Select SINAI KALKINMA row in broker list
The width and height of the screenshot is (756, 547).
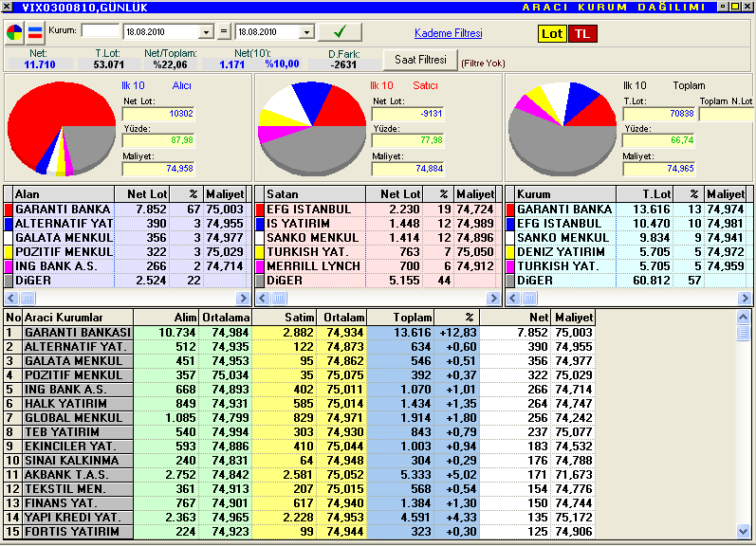(299, 460)
